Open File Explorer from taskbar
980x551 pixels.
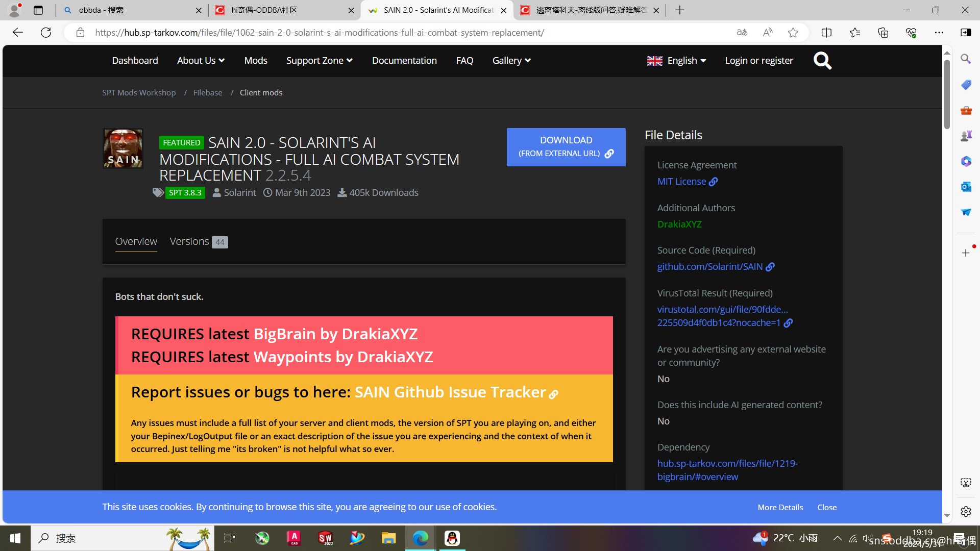[x=388, y=538]
